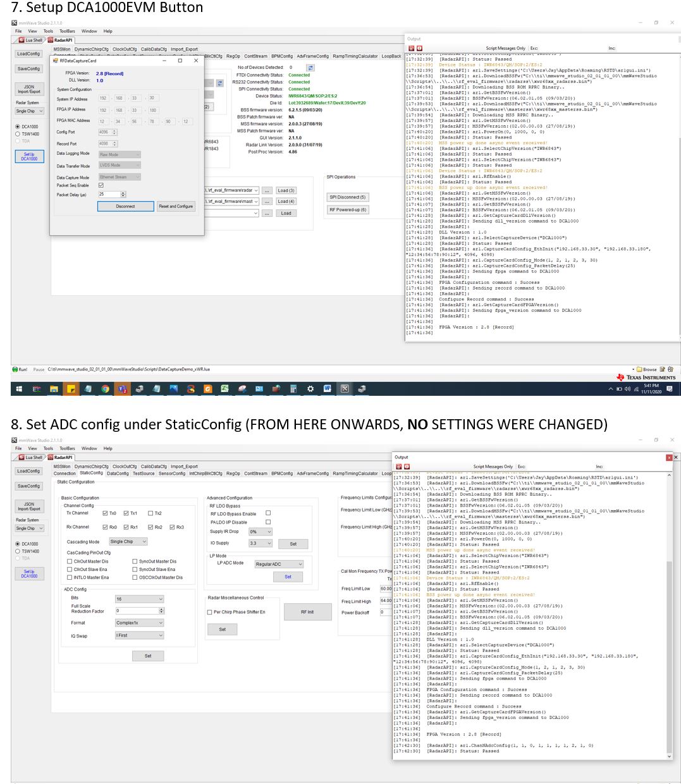Image resolution: width=681 pixels, height=784 pixels.
Task: Select DCA1000 radio button in step 7 window
Action: coord(18,126)
